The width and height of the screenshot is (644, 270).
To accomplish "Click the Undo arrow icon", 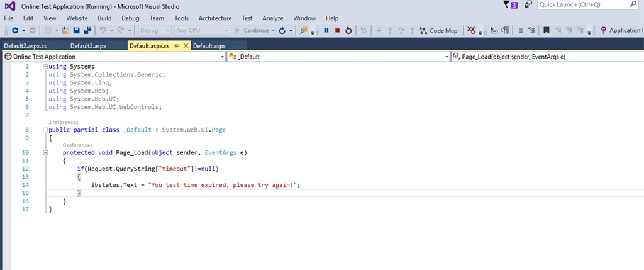I will 103,30.
